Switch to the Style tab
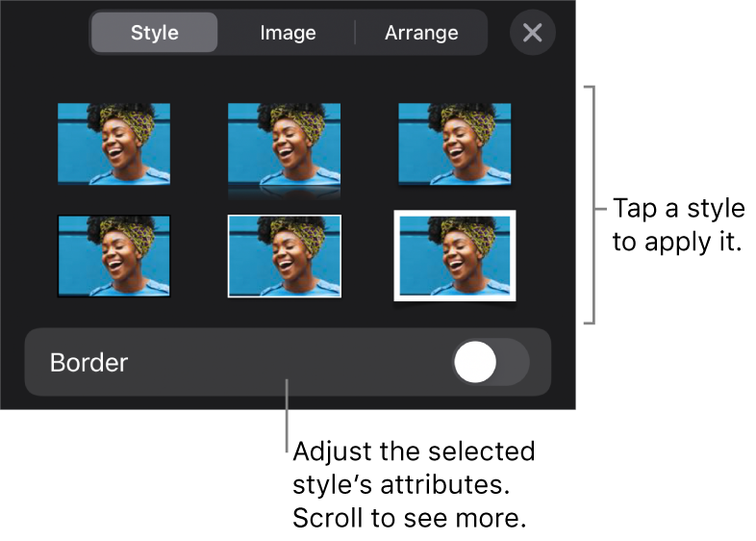 pos(154,33)
